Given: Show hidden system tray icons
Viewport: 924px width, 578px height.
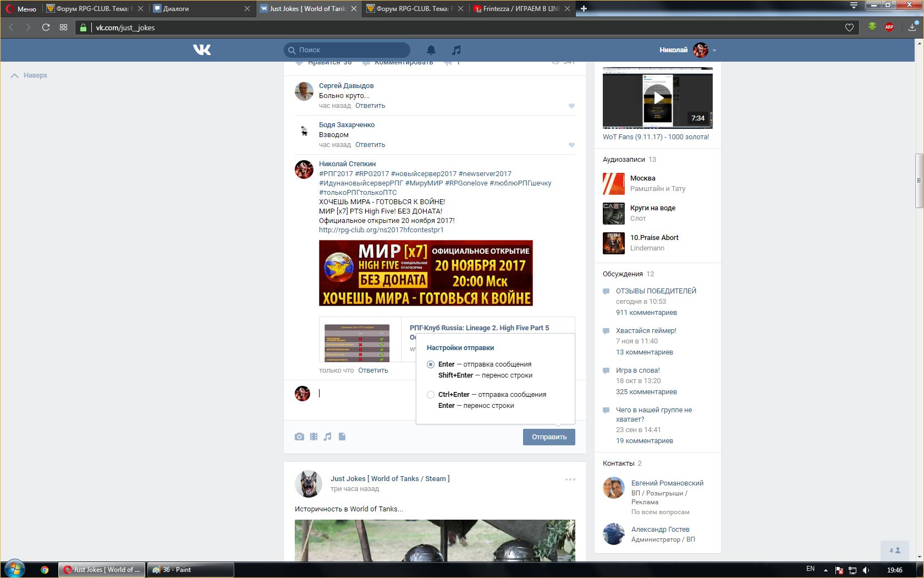Looking at the screenshot, I should [x=825, y=570].
